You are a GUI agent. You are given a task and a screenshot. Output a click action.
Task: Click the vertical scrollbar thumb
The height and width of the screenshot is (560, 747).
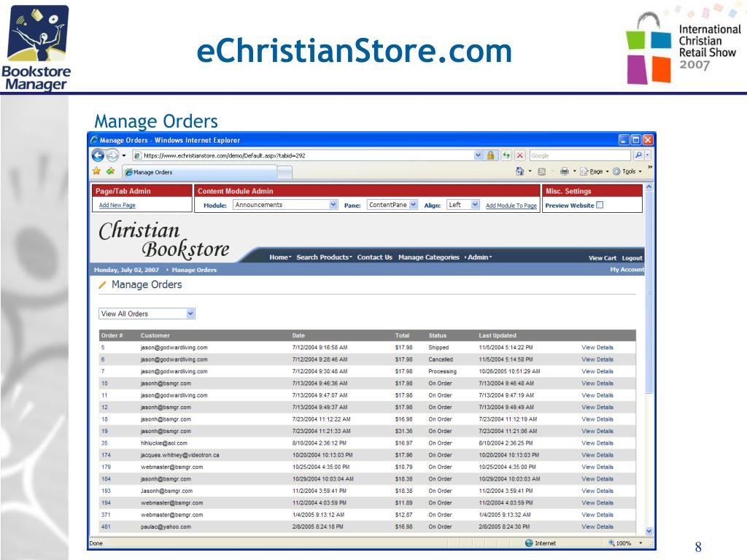pyautogui.click(x=649, y=293)
